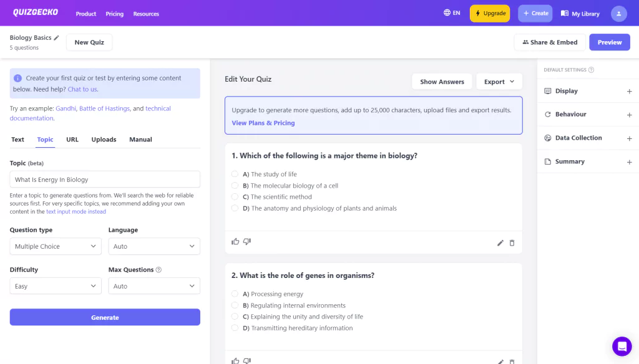This screenshot has height=364, width=639.
Task: Delete question 1 with trash icon
Action: pos(512,243)
